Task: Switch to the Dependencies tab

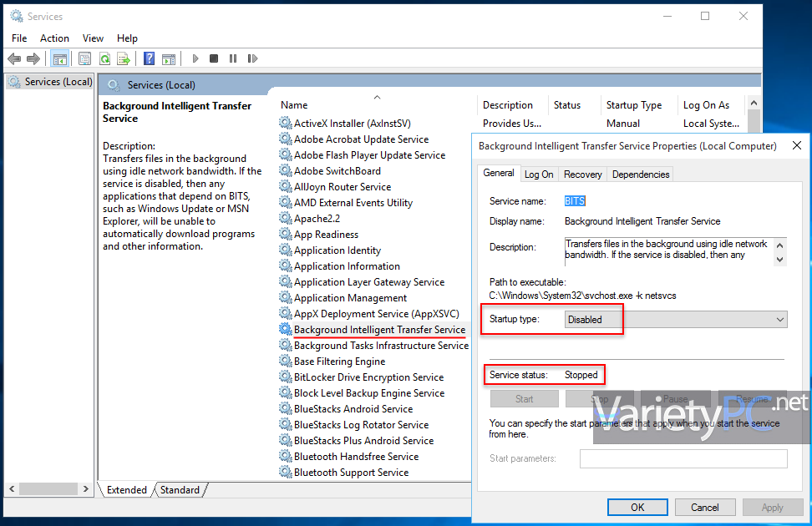Action: pos(641,174)
